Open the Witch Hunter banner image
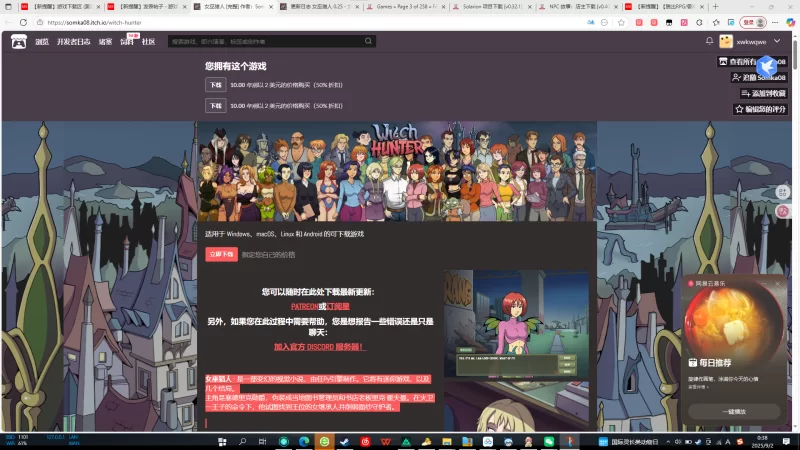The image size is (800, 450). pyautogui.click(x=397, y=171)
